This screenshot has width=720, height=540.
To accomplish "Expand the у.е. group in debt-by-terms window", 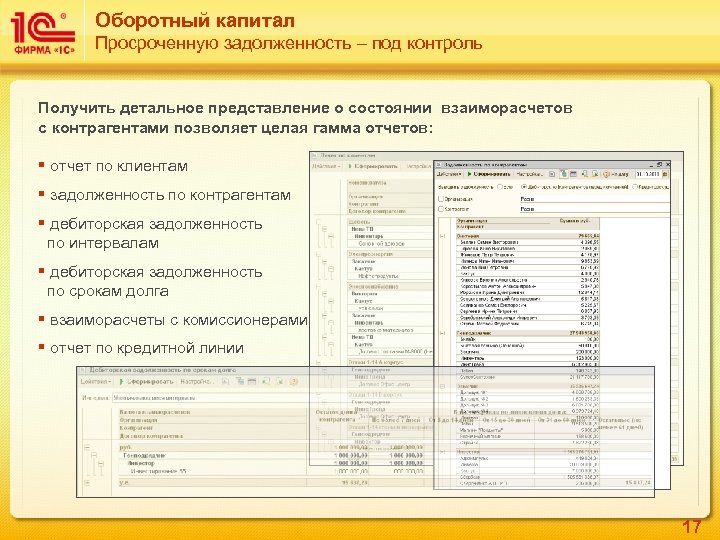I will coord(87,483).
